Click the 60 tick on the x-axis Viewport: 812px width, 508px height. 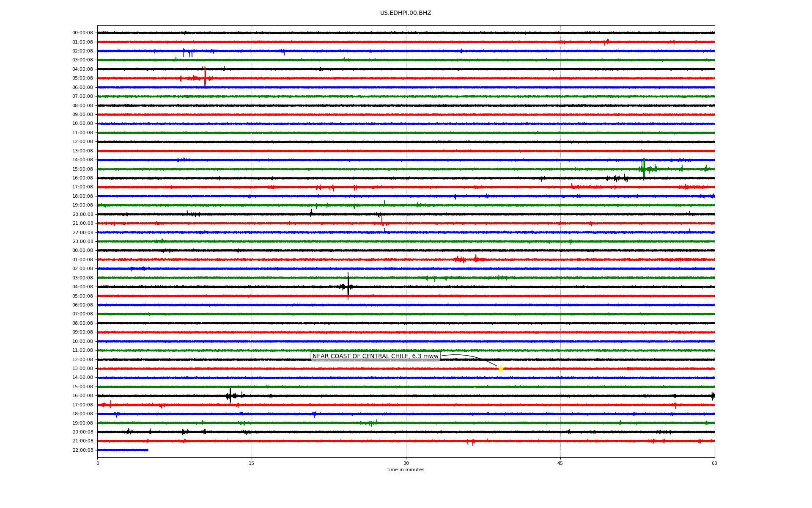coord(714,463)
